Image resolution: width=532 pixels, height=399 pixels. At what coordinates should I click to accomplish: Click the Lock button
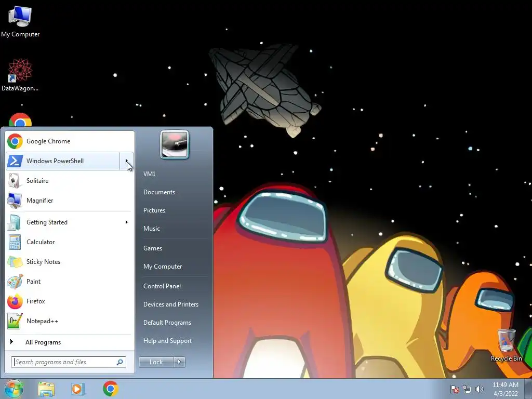156,362
